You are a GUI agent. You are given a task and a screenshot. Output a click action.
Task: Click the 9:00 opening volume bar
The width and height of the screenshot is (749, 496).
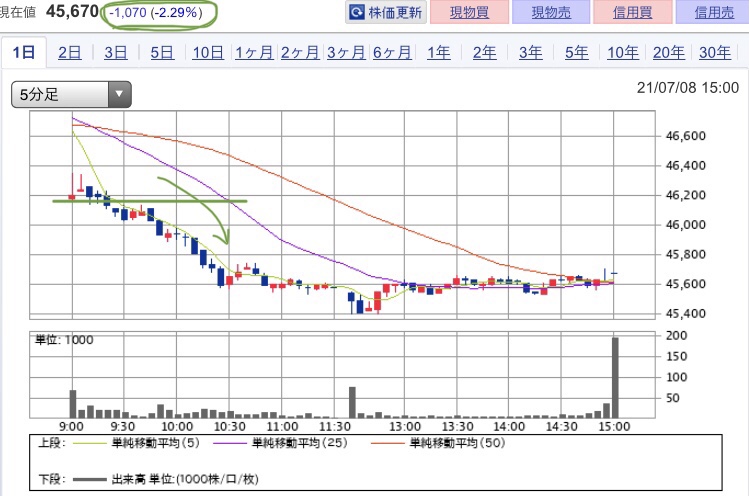tap(73, 404)
